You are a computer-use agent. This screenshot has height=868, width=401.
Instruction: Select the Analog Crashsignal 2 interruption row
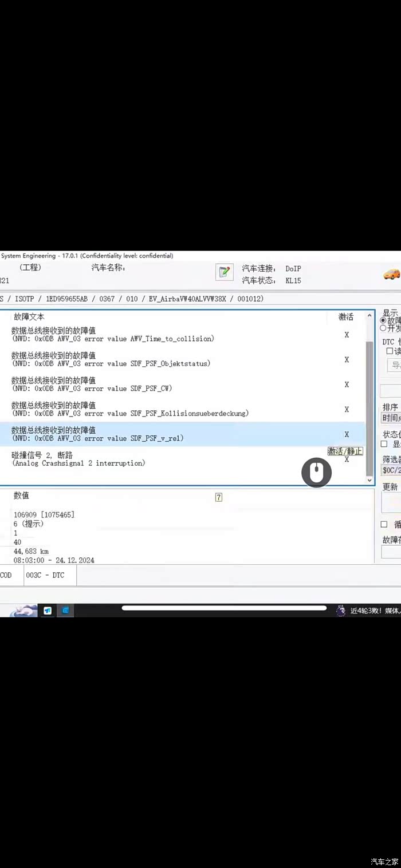(x=172, y=459)
